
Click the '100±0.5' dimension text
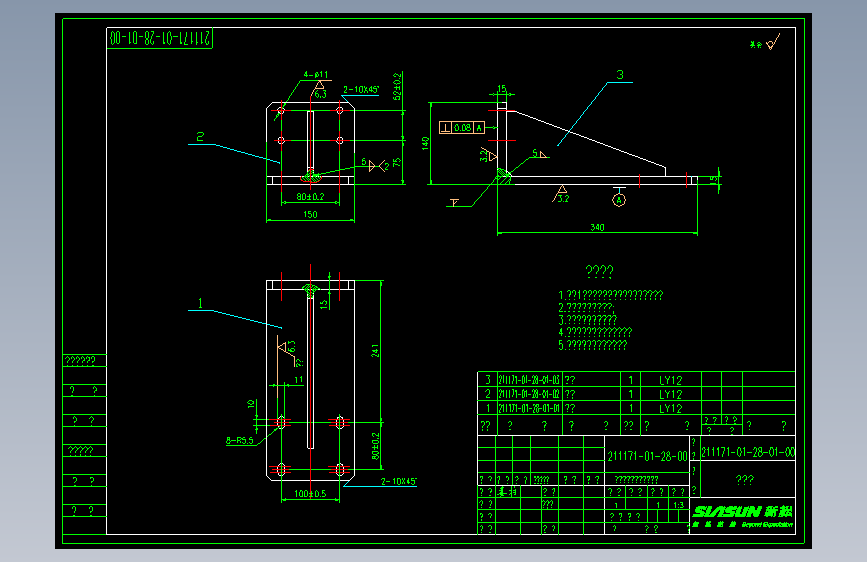tap(310, 493)
